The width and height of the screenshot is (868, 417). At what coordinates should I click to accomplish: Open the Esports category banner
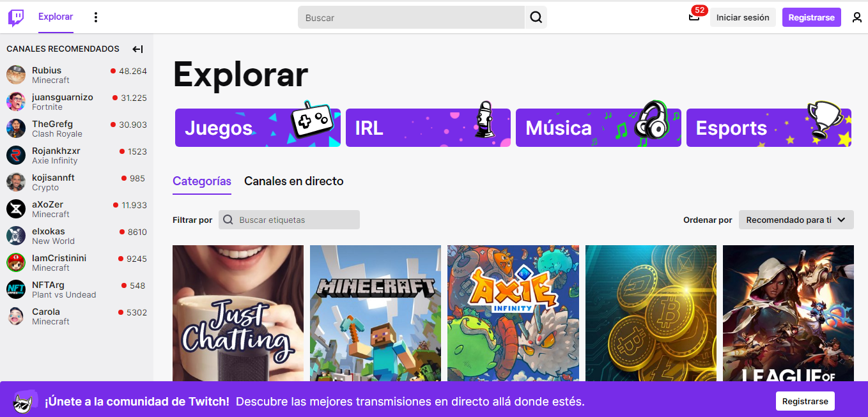(769, 128)
